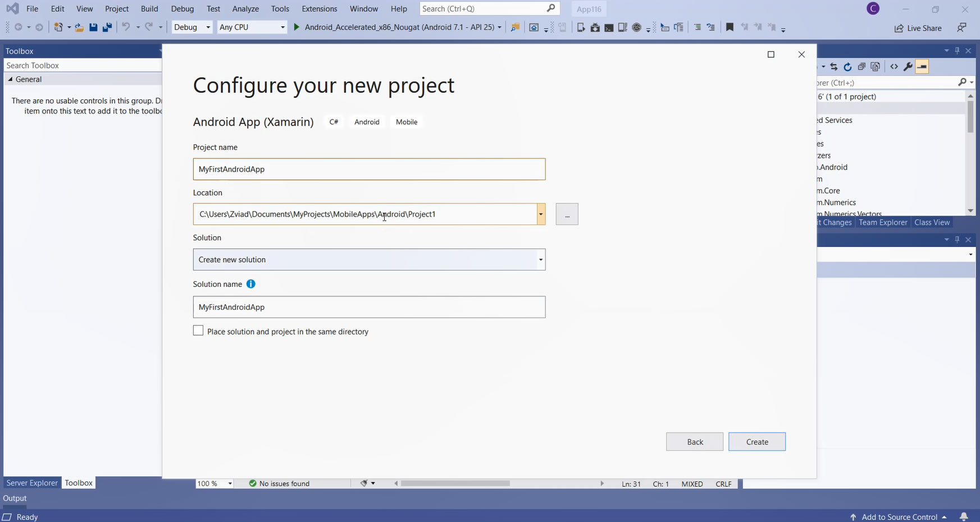Image resolution: width=980 pixels, height=522 pixels.
Task: Click the Open File folder icon
Action: pos(79,27)
